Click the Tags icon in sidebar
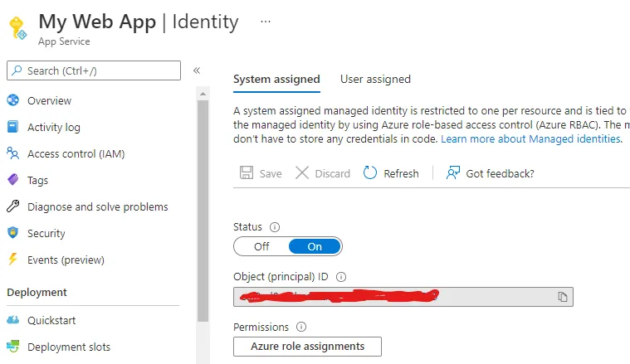The image size is (630, 364). pyautogui.click(x=12, y=180)
